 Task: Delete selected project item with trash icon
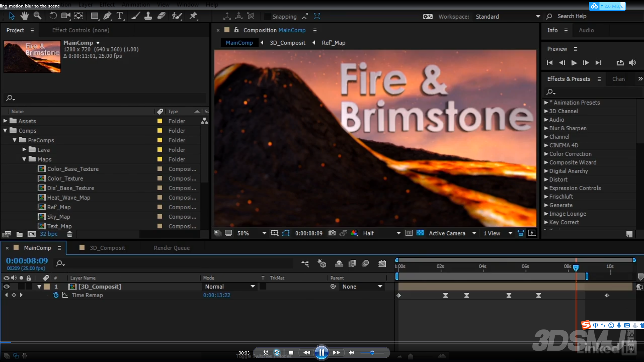coord(70,234)
